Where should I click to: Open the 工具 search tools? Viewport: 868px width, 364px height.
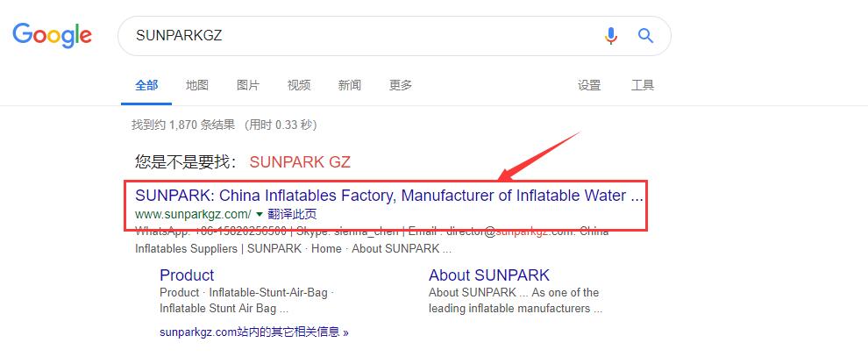coord(643,85)
